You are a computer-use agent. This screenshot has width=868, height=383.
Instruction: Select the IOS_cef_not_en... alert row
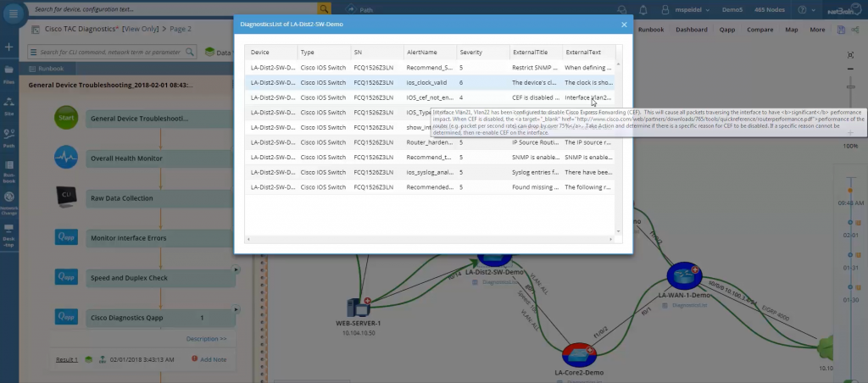431,97
